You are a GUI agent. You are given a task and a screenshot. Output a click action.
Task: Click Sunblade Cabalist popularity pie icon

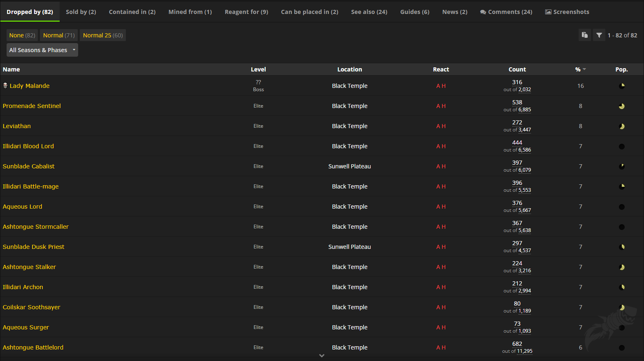click(622, 166)
